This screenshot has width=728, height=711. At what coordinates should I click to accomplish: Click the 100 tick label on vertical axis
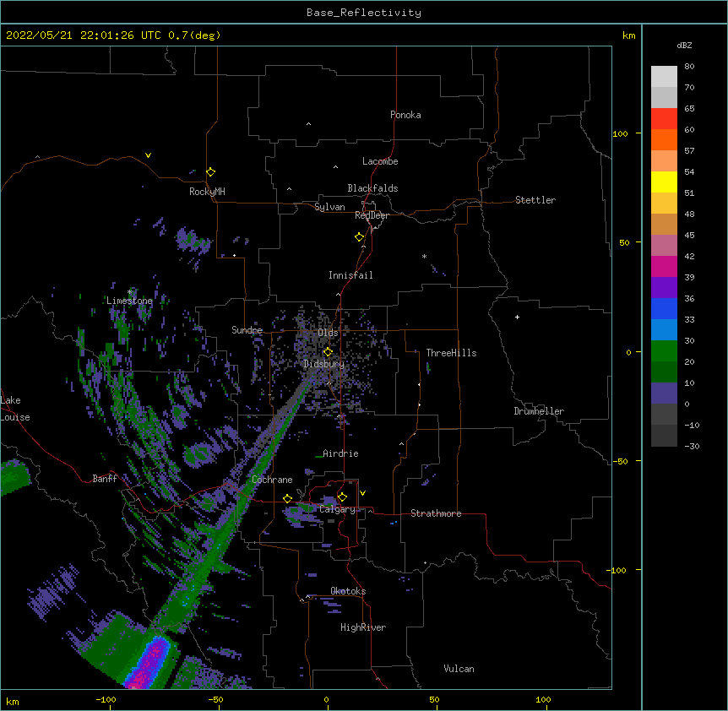pos(620,133)
